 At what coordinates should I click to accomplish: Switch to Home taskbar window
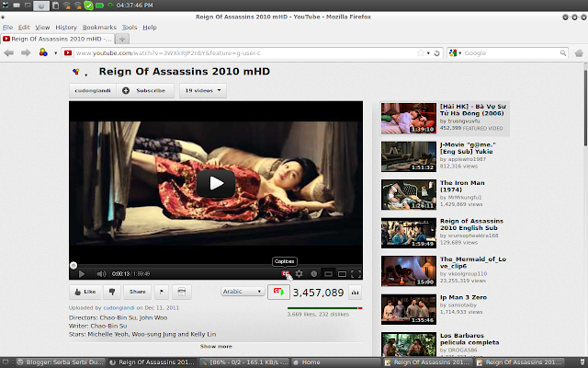click(x=336, y=362)
